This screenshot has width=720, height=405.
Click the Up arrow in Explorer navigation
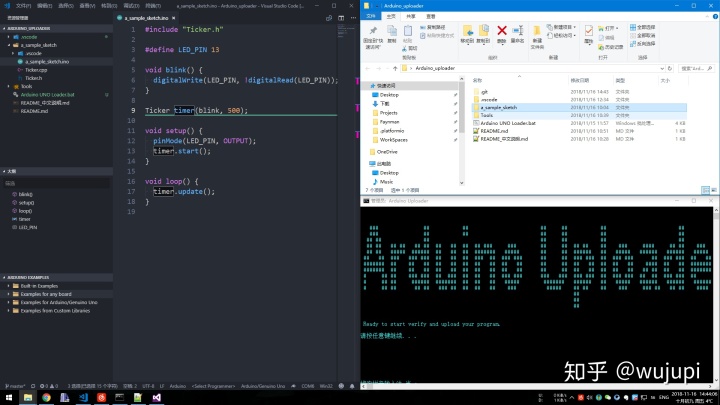395,68
